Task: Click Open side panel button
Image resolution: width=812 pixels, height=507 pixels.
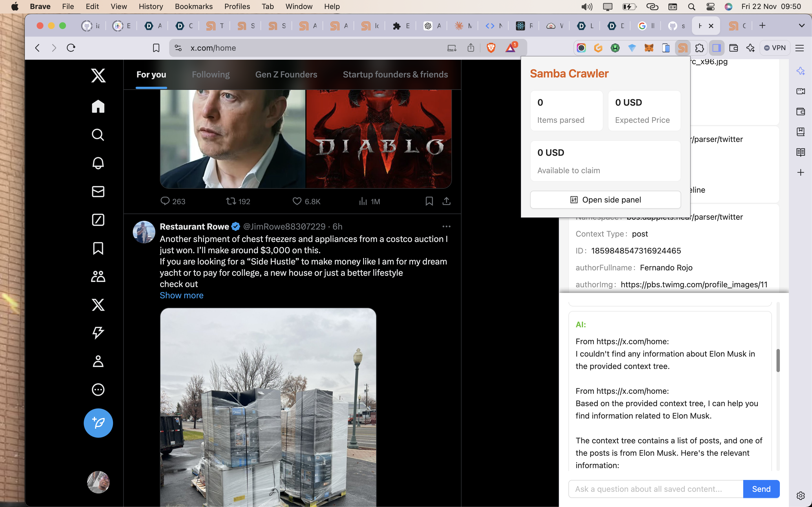Action: tap(605, 200)
